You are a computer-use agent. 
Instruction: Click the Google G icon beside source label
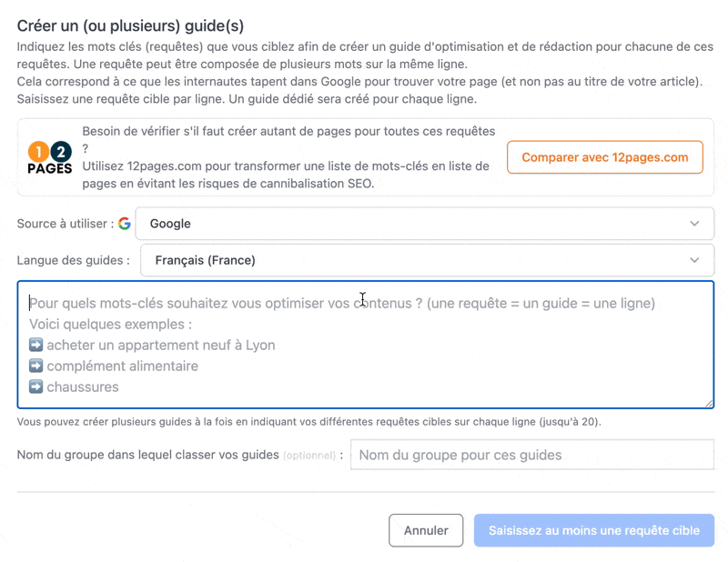[125, 224]
